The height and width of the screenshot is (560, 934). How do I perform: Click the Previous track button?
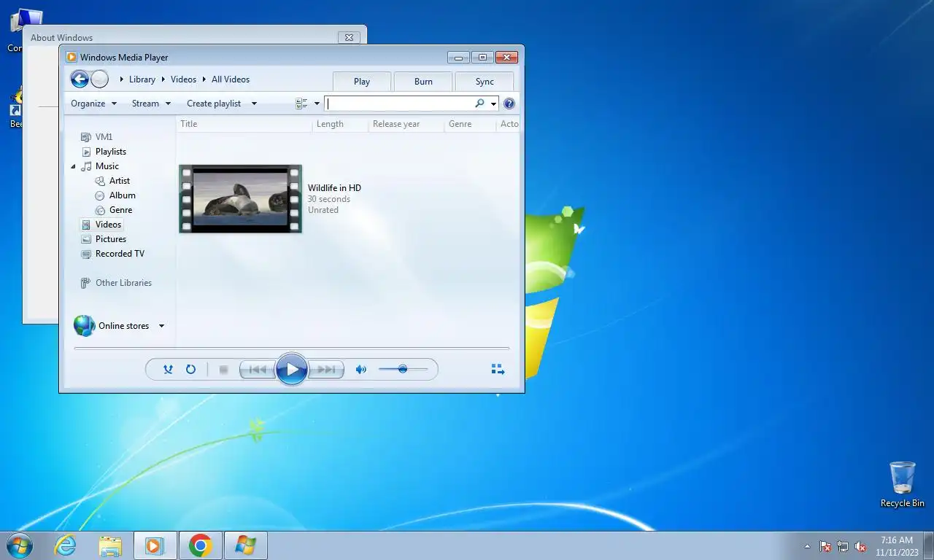[x=258, y=370]
